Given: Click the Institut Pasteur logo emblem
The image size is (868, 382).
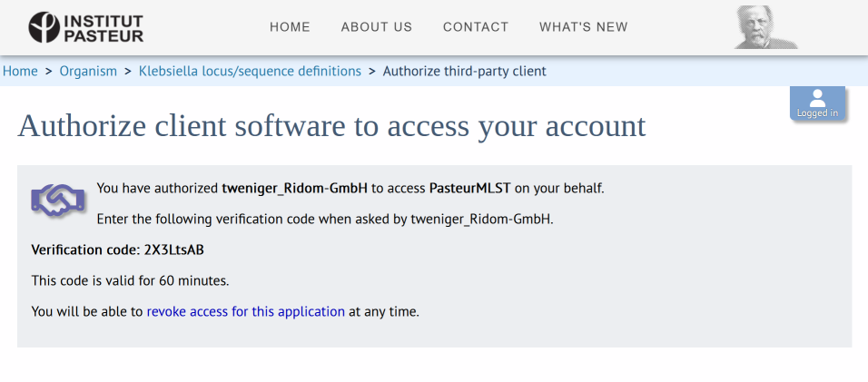Looking at the screenshot, I should click(43, 27).
